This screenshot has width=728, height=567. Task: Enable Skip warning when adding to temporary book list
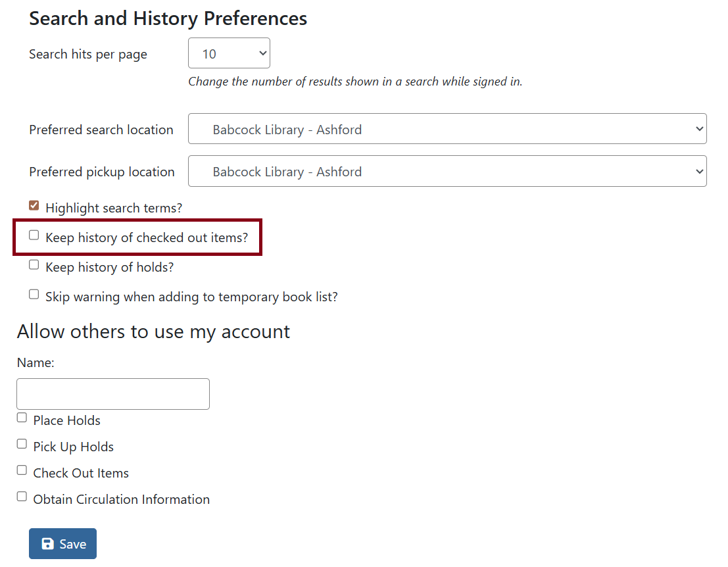tap(34, 293)
